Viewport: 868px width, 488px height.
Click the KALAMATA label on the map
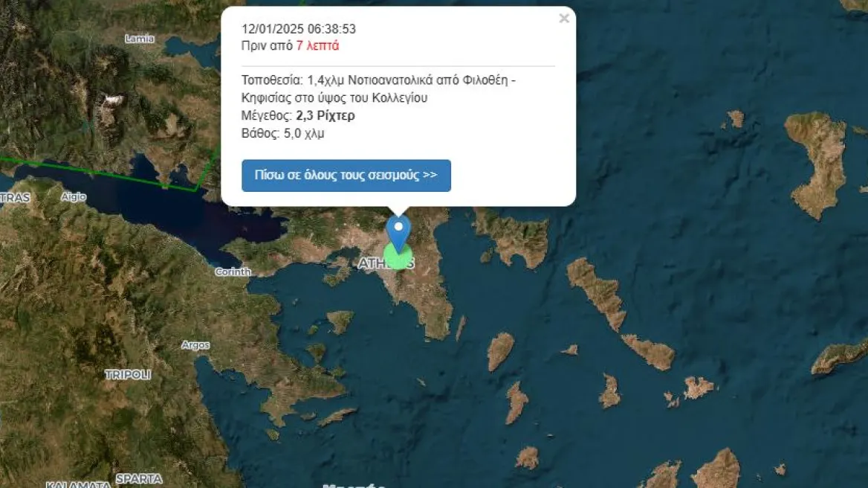click(x=77, y=484)
